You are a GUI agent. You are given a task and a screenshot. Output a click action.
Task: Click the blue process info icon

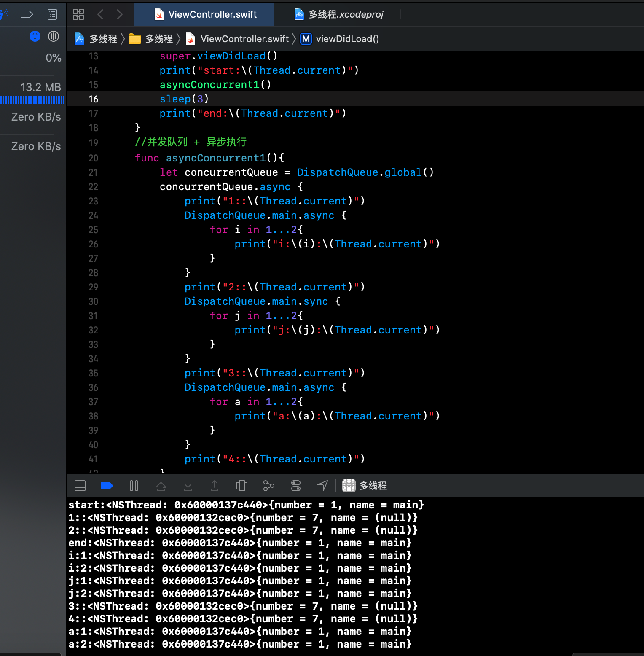(35, 36)
